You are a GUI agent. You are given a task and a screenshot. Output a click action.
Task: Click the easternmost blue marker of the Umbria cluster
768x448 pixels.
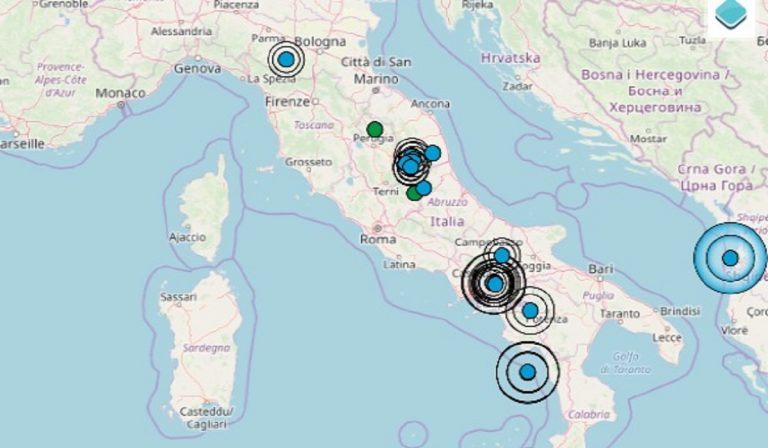(432, 153)
